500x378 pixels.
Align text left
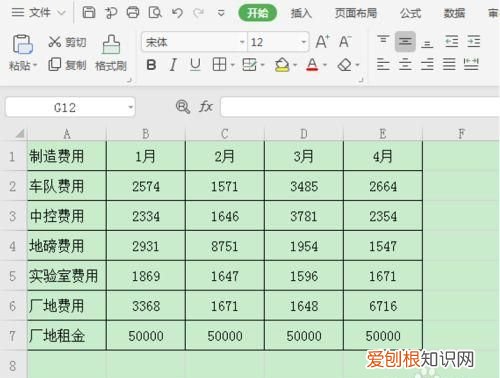tap(383, 64)
